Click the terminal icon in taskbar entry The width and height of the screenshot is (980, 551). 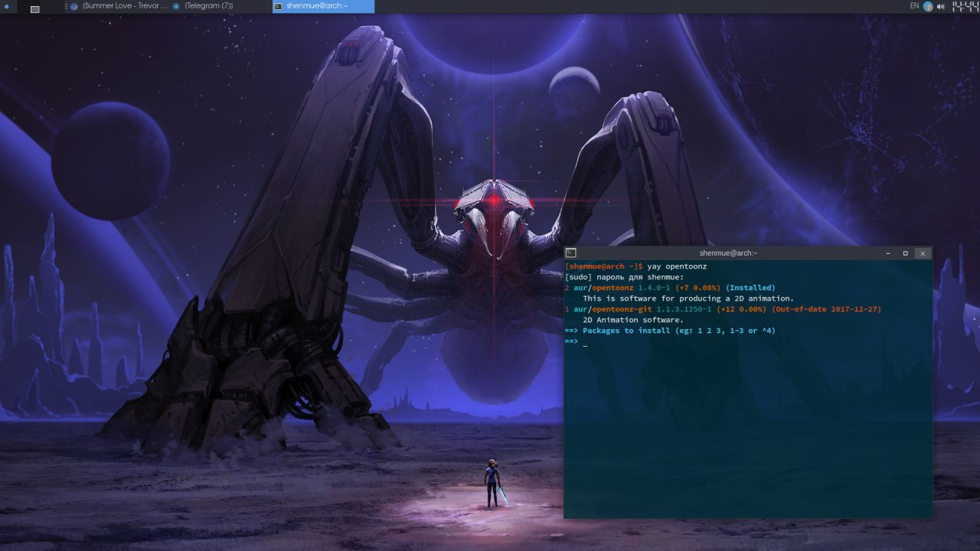point(279,6)
